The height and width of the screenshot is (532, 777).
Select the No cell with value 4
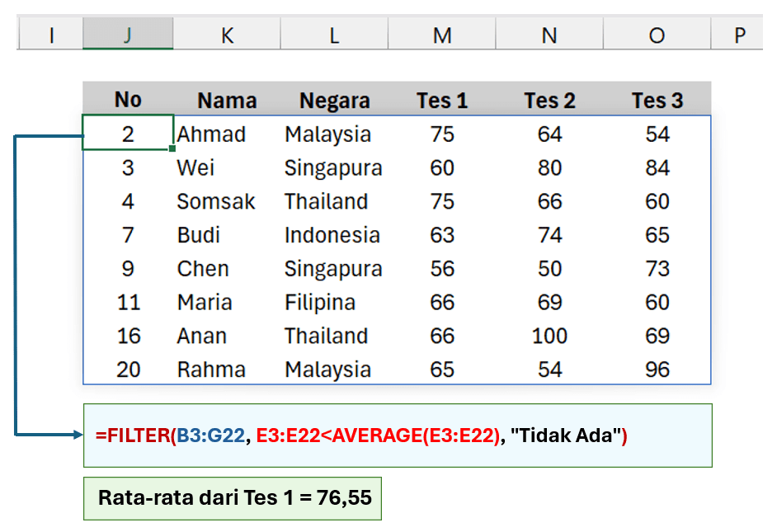pyautogui.click(x=128, y=201)
